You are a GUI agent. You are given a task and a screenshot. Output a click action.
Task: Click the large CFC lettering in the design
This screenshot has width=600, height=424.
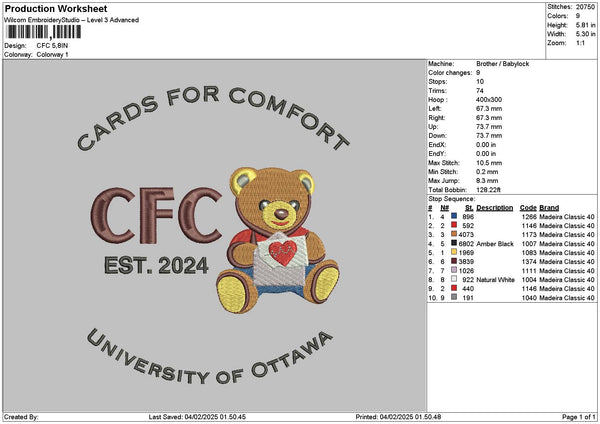click(x=156, y=215)
